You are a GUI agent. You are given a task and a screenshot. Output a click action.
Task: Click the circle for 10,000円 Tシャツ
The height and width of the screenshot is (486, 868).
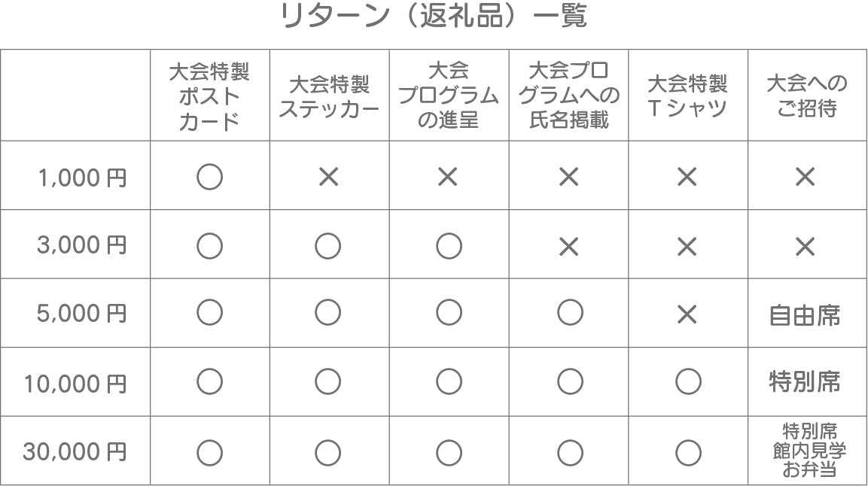pyautogui.click(x=688, y=382)
